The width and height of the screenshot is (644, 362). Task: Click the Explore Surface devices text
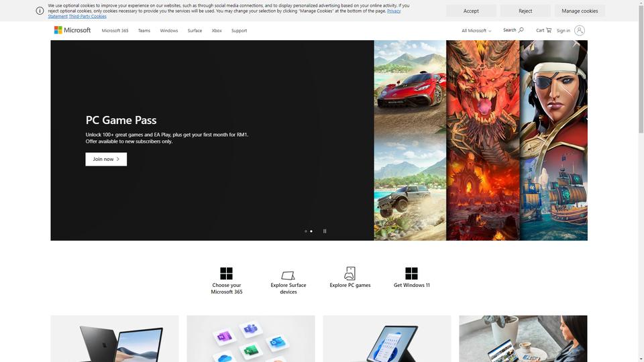tap(288, 288)
